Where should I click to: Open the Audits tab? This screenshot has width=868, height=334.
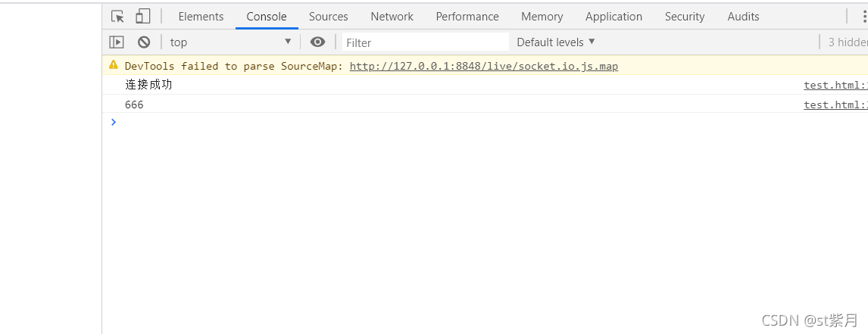pyautogui.click(x=744, y=17)
